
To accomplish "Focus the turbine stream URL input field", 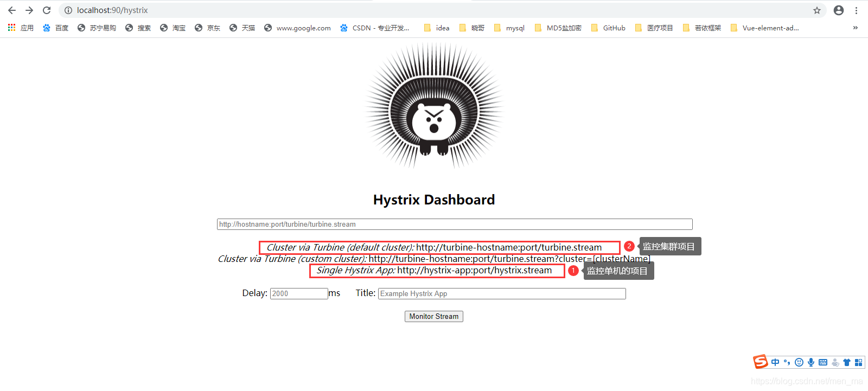I will click(455, 224).
